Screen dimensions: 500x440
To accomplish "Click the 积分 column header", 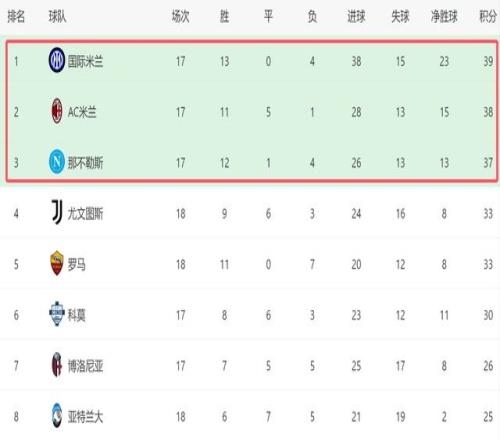I will pos(488,16).
